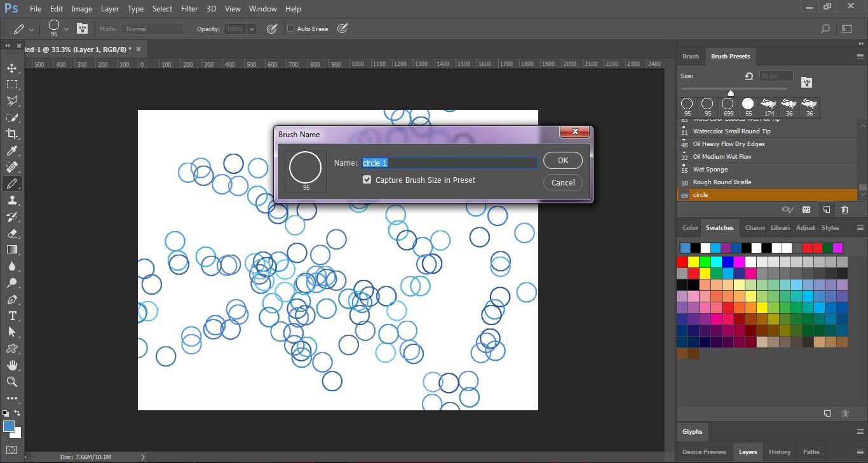Screen dimensions: 868x463
Task: Open search via magnifier icon
Action: click(x=825, y=29)
